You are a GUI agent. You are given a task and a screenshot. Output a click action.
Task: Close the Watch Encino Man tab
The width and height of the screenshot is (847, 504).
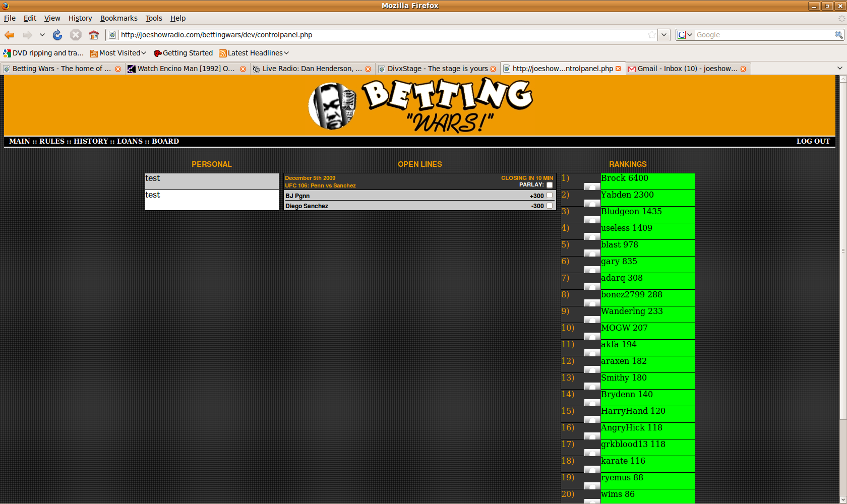[243, 69]
